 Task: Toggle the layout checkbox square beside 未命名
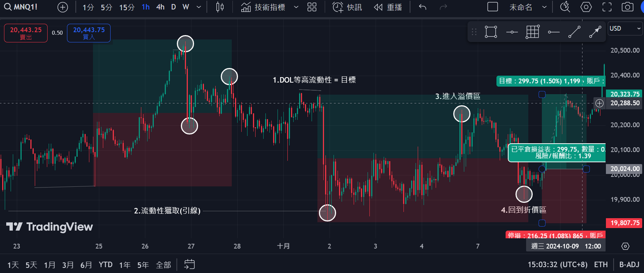(x=492, y=7)
